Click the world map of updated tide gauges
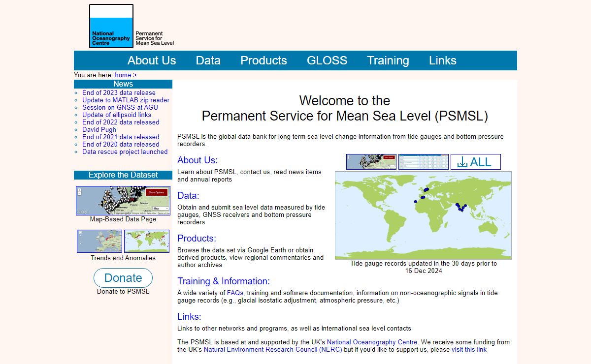591x364 pixels. (424, 215)
